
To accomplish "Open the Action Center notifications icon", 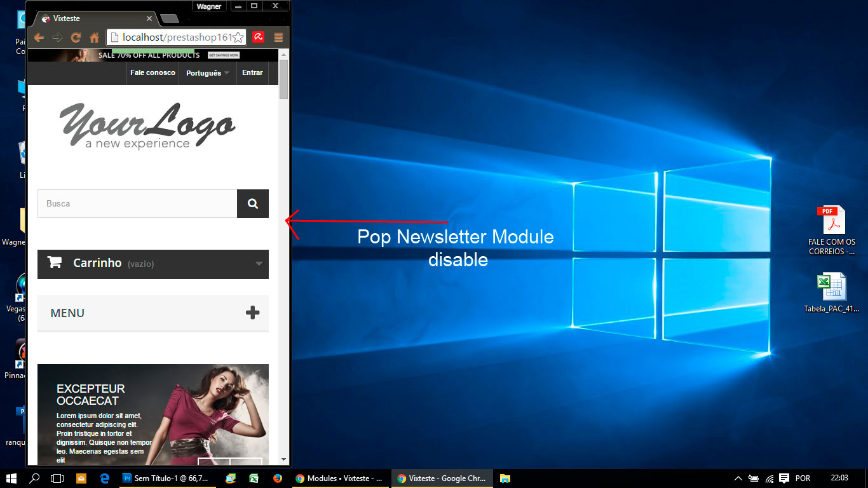I will 784,478.
